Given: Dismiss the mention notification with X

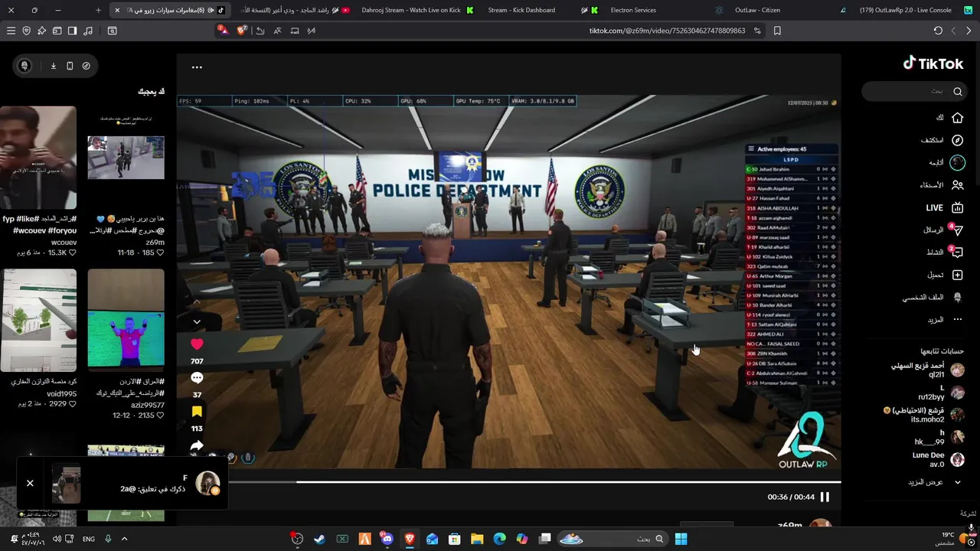Looking at the screenshot, I should [x=30, y=483].
